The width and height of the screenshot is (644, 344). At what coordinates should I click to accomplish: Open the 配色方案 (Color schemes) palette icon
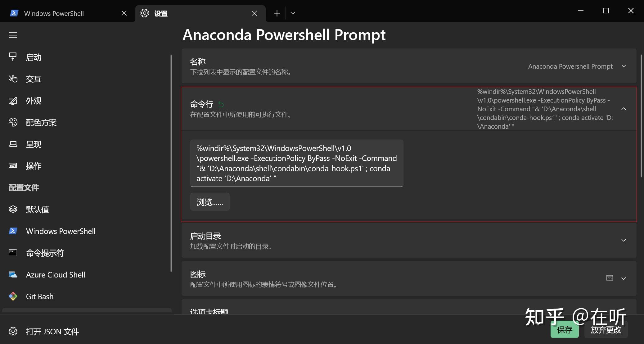13,122
